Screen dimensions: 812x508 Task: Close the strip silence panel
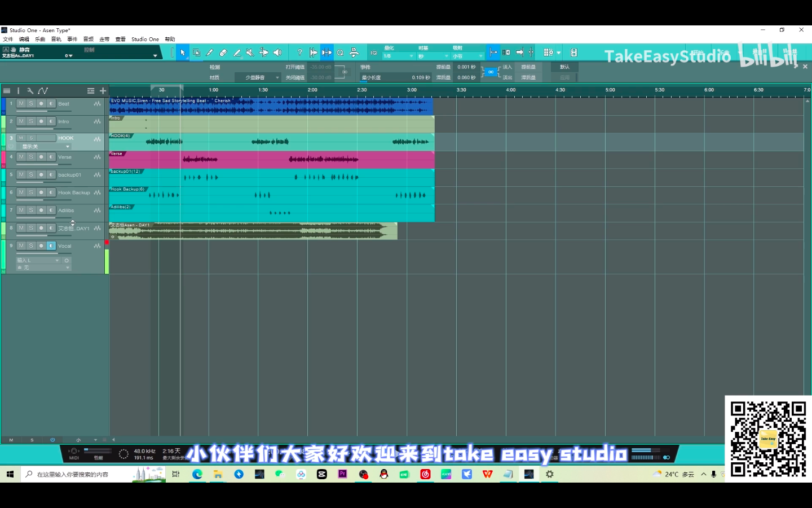point(805,67)
